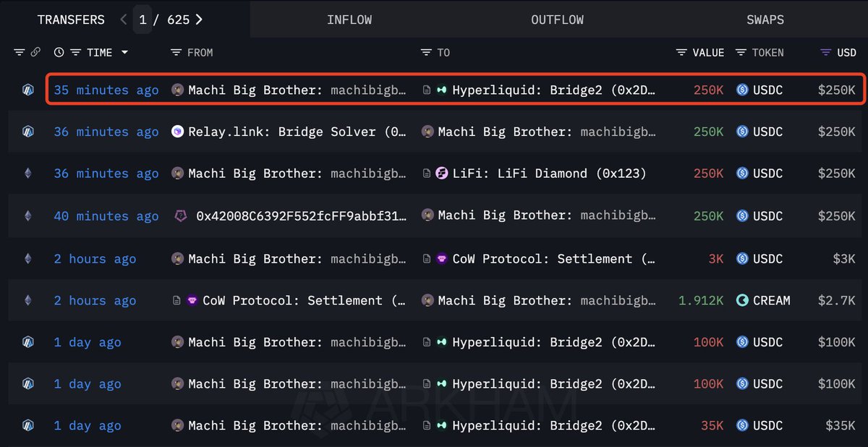Viewport: 868px width, 447px height.
Task: Click the CREAM token icon
Action: tap(742, 300)
